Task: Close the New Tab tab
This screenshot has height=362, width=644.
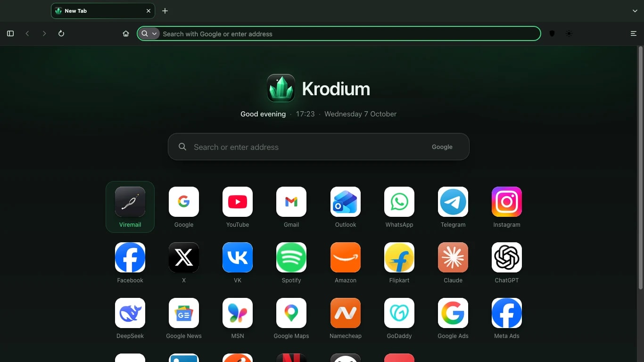Action: [149, 11]
